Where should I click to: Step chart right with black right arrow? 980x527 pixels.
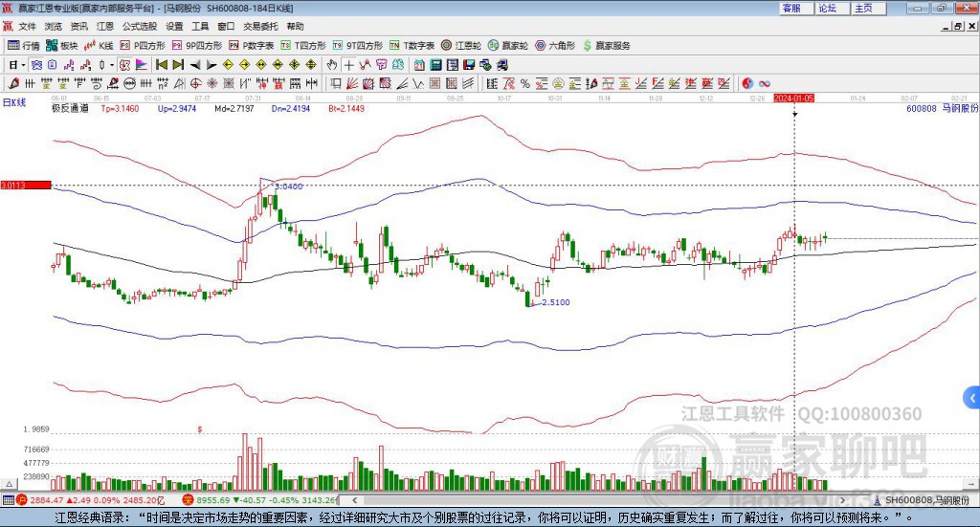212,65
